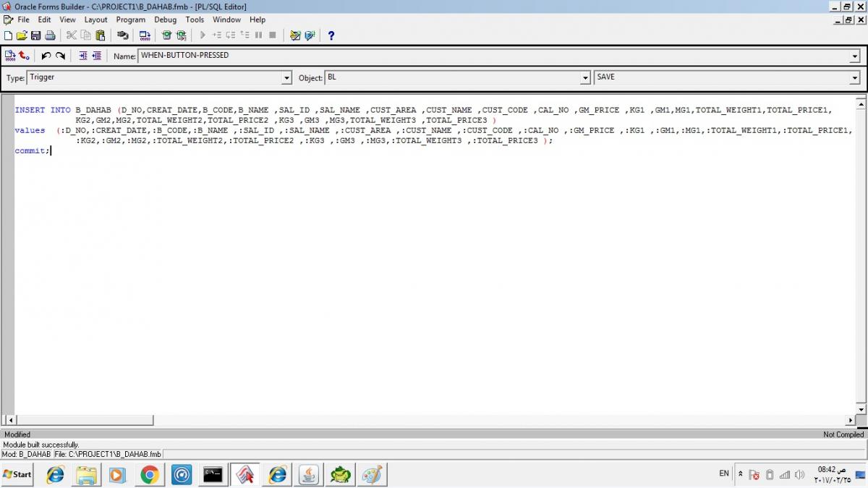Expand the Type dropdown showing Trigger
Viewport: 868px width, 488px height.
click(286, 78)
